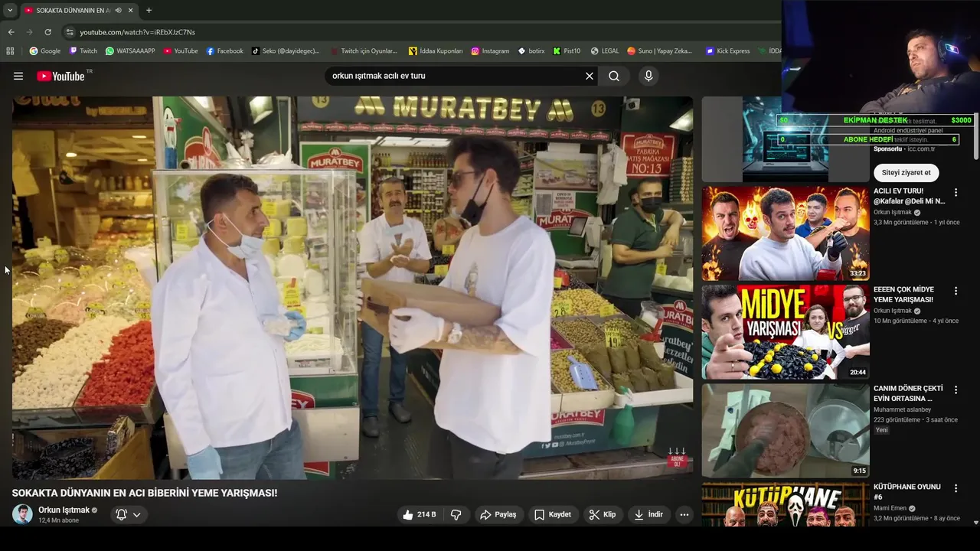Viewport: 980px width, 551px height.
Task: Open the tab search dropdown arrow
Action: 10,11
